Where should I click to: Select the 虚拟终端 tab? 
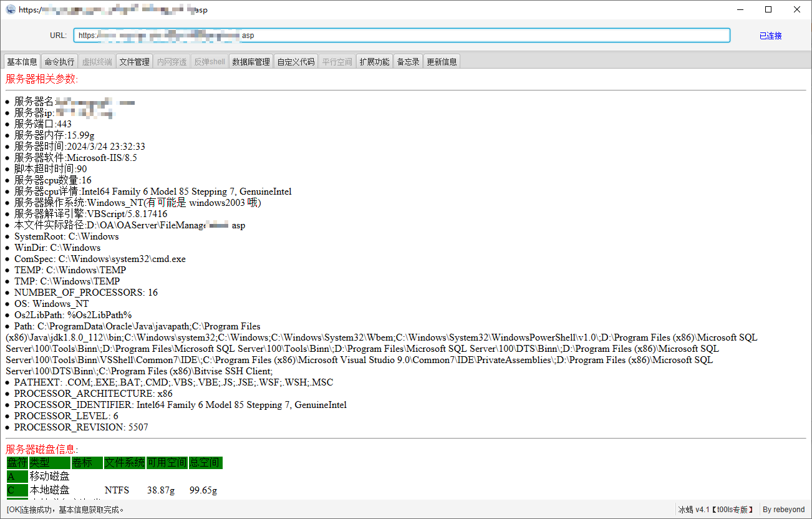97,62
